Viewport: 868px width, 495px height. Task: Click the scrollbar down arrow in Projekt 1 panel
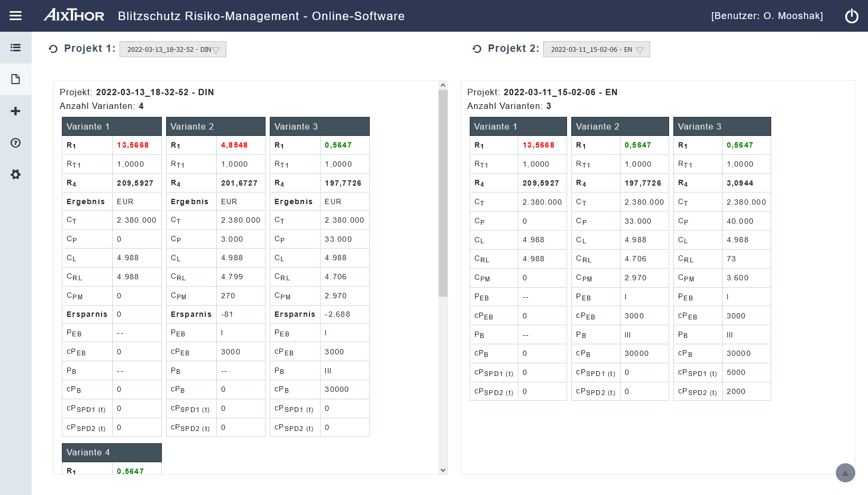443,470
